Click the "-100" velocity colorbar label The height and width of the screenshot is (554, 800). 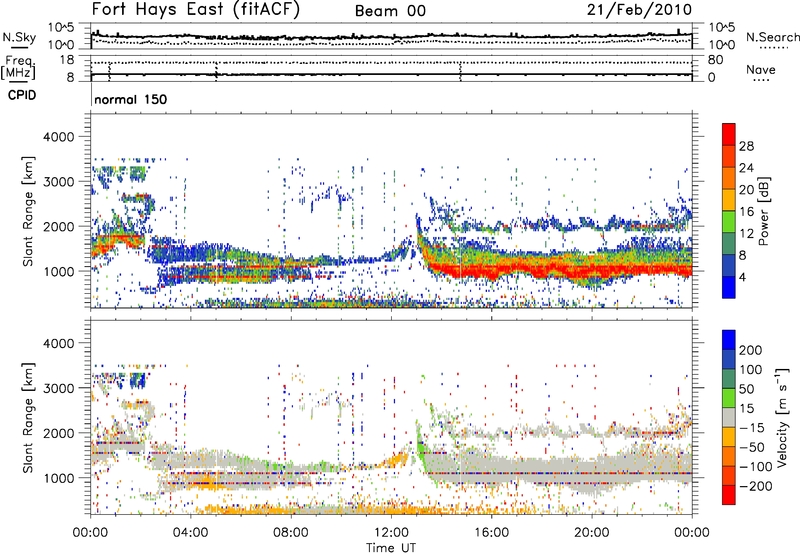point(755,467)
